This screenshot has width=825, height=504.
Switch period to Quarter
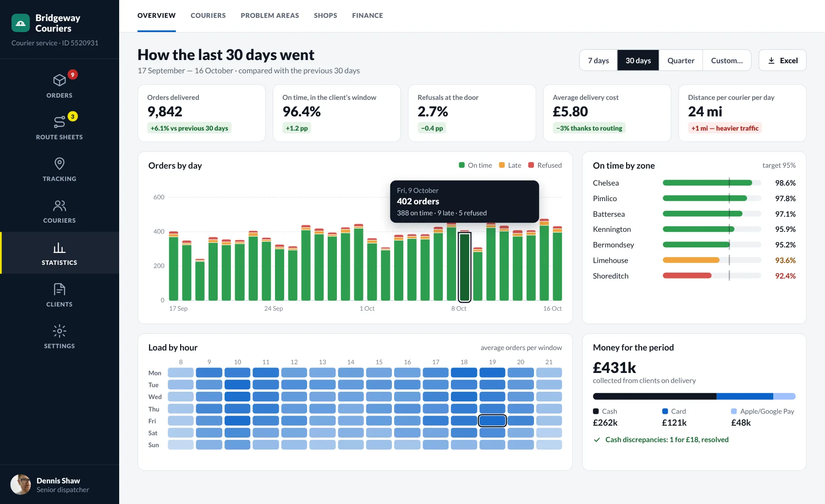coord(681,60)
